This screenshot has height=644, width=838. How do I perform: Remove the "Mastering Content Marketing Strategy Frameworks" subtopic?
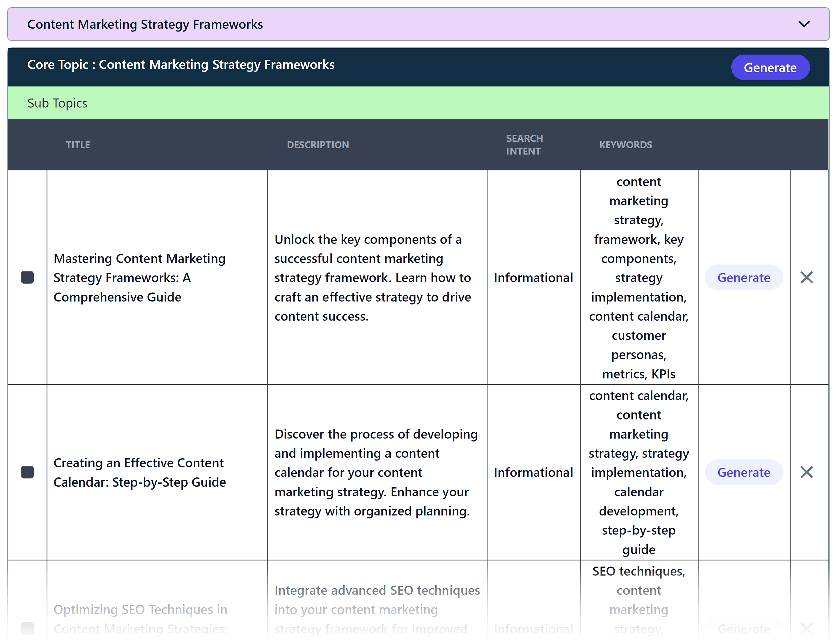[x=806, y=277]
